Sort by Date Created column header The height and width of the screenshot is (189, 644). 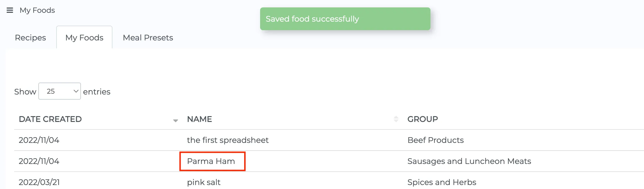pos(50,119)
